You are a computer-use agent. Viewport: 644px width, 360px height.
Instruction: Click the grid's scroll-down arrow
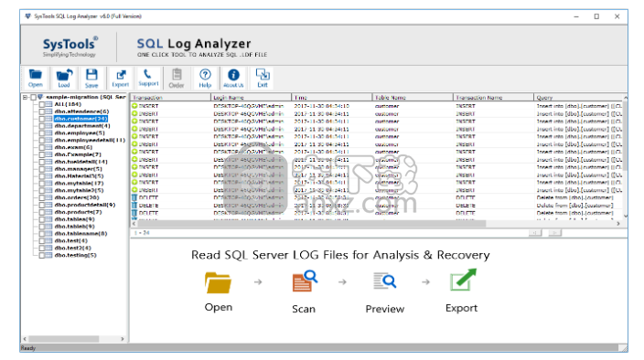coord(626,216)
